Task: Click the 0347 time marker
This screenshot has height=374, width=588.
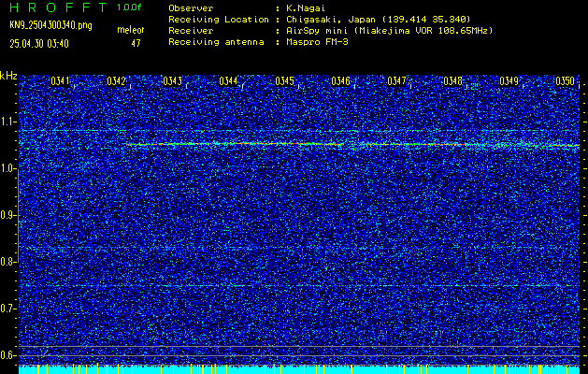Action: pyautogui.click(x=396, y=80)
